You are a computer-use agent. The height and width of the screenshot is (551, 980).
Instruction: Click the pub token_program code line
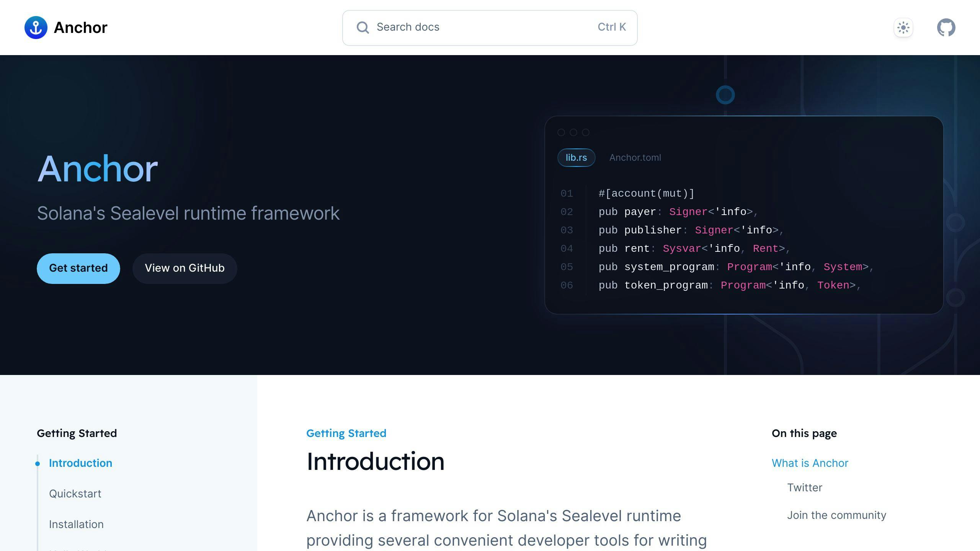[x=730, y=285]
